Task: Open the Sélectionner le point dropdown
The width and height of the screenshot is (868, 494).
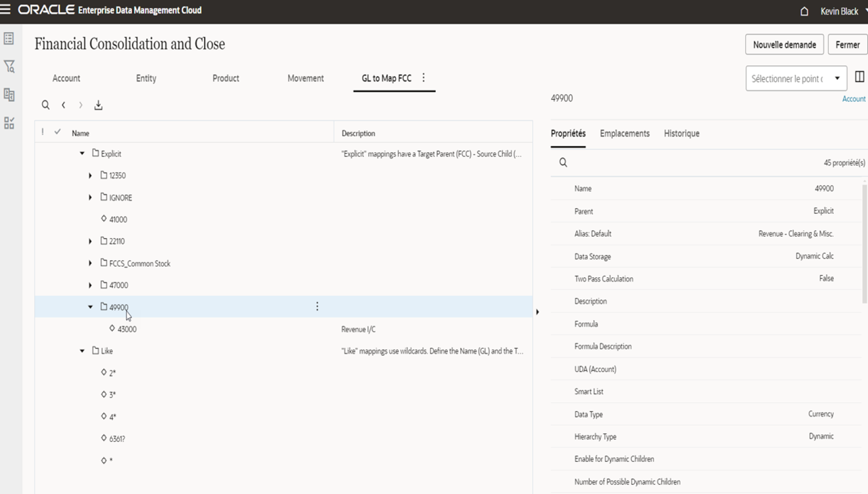Action: click(x=796, y=79)
